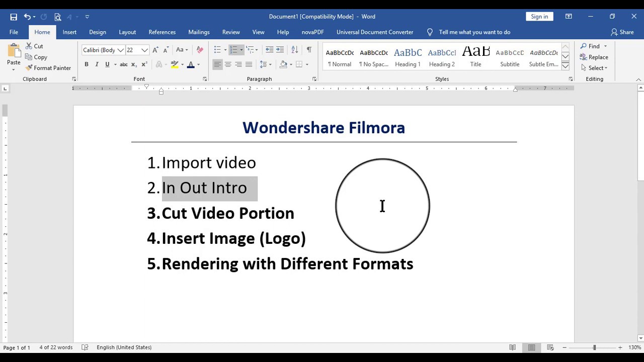Open the Paragraph dialog launcher
644x362 pixels.
click(314, 79)
